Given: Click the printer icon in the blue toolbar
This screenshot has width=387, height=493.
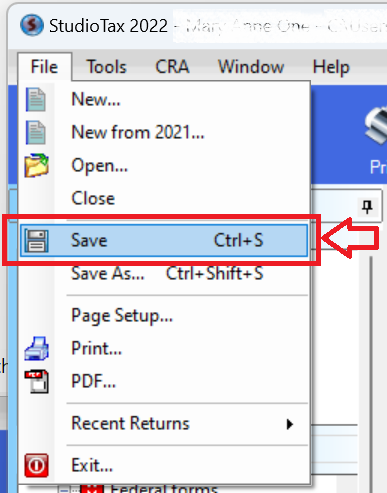Looking at the screenshot, I should [377, 125].
